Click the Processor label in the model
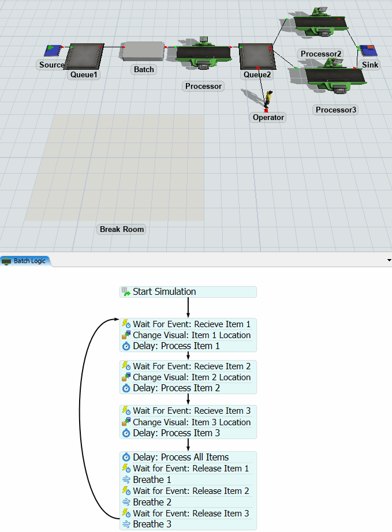The height and width of the screenshot is (532, 392). tap(203, 87)
